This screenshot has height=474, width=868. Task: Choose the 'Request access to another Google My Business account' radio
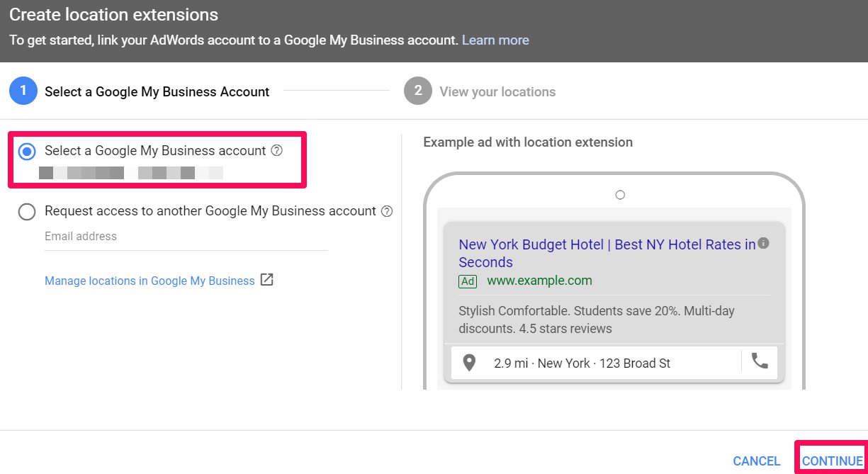(x=27, y=211)
